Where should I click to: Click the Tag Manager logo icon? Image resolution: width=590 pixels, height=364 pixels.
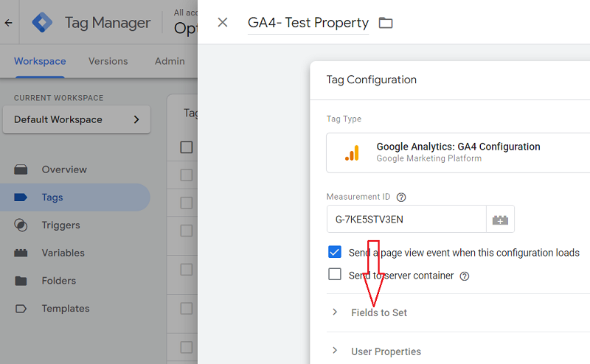(42, 23)
